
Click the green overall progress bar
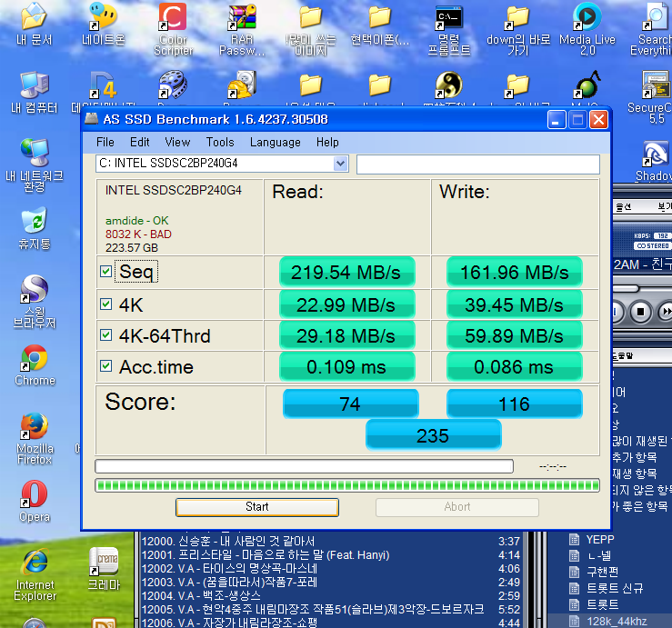(x=347, y=485)
